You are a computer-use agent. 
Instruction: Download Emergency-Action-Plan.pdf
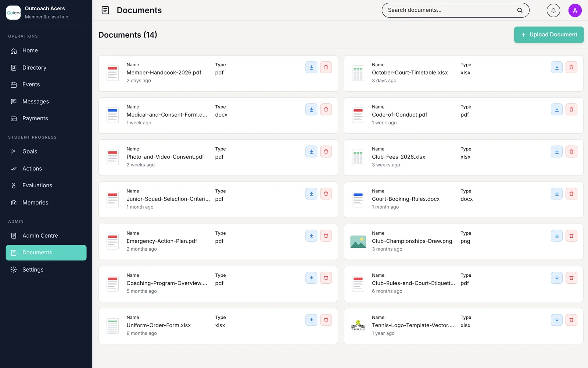pyautogui.click(x=311, y=236)
